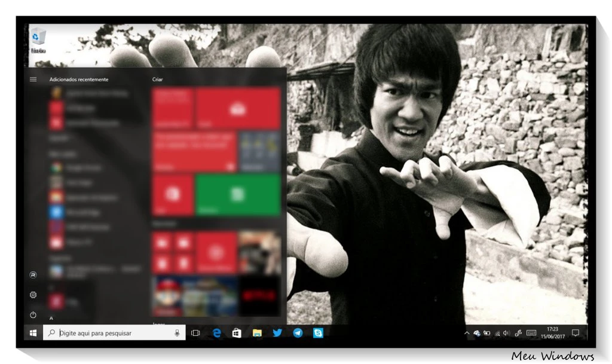The image size is (612, 364).
Task: Launch Twitter from the taskbar
Action: tap(276, 333)
